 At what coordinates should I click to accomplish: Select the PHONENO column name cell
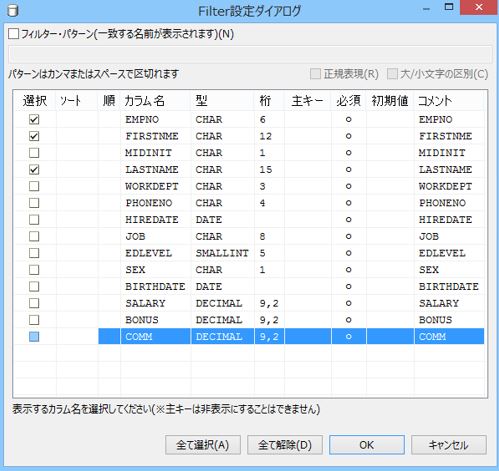tap(156, 203)
